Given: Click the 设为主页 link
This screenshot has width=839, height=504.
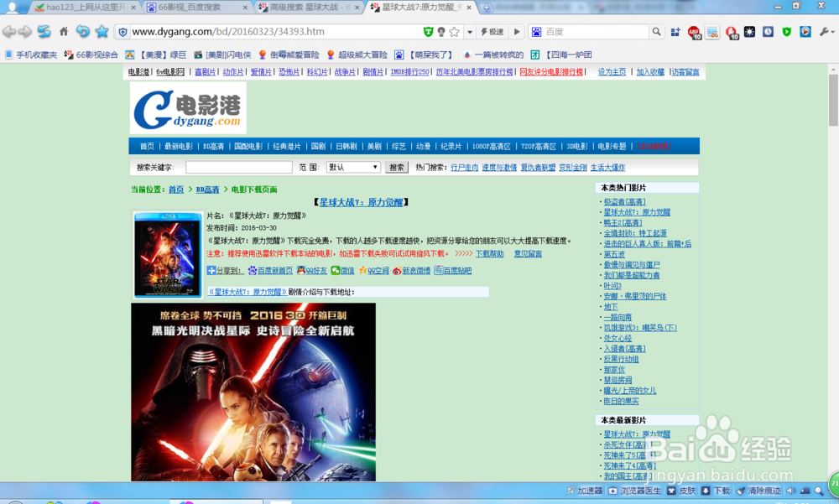Looking at the screenshot, I should [x=612, y=71].
